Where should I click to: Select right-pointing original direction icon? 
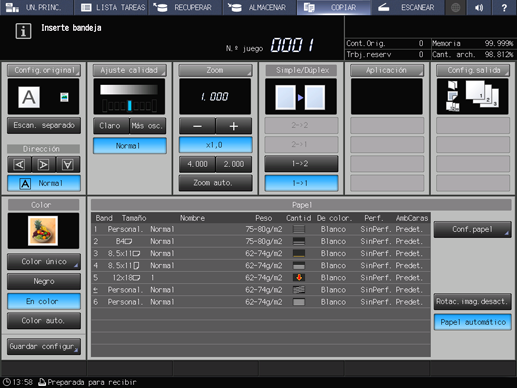tap(43, 164)
